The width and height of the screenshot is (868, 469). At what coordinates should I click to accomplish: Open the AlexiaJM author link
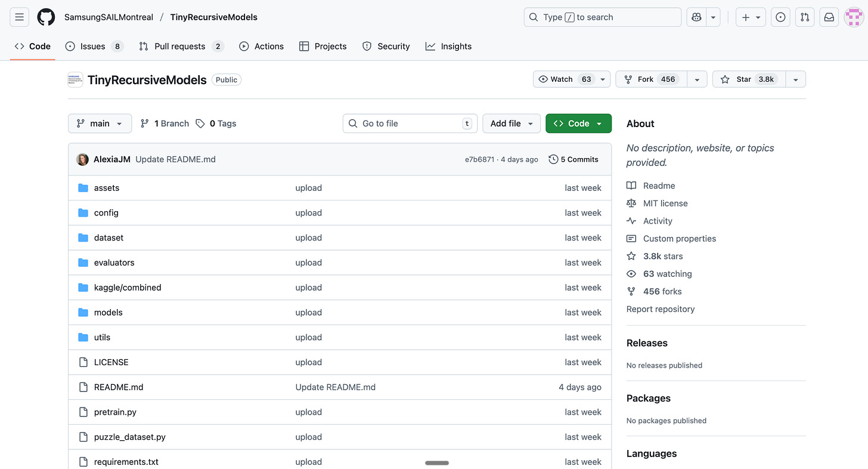(112, 159)
